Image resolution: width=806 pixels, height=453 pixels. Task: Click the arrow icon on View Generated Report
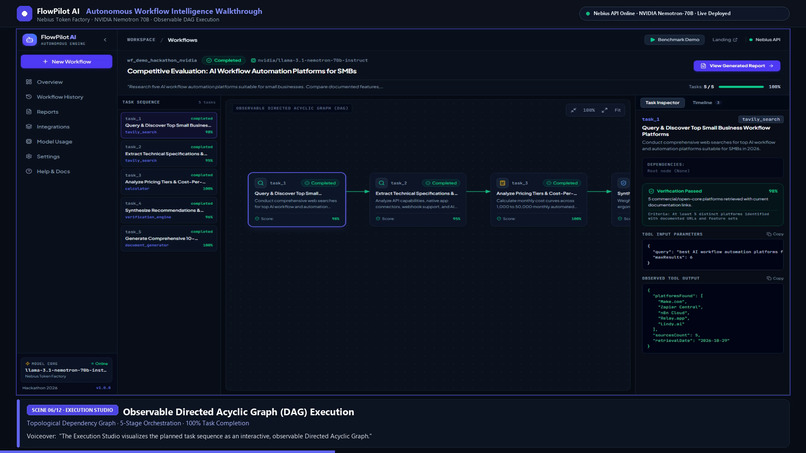pyautogui.click(x=771, y=66)
